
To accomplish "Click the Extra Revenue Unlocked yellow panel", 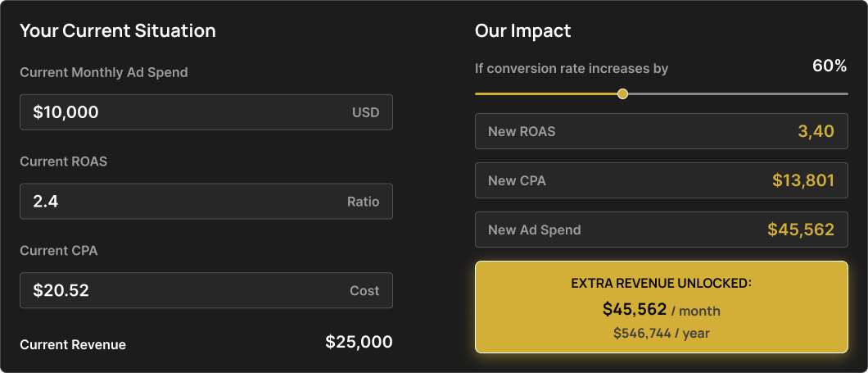I will (661, 307).
